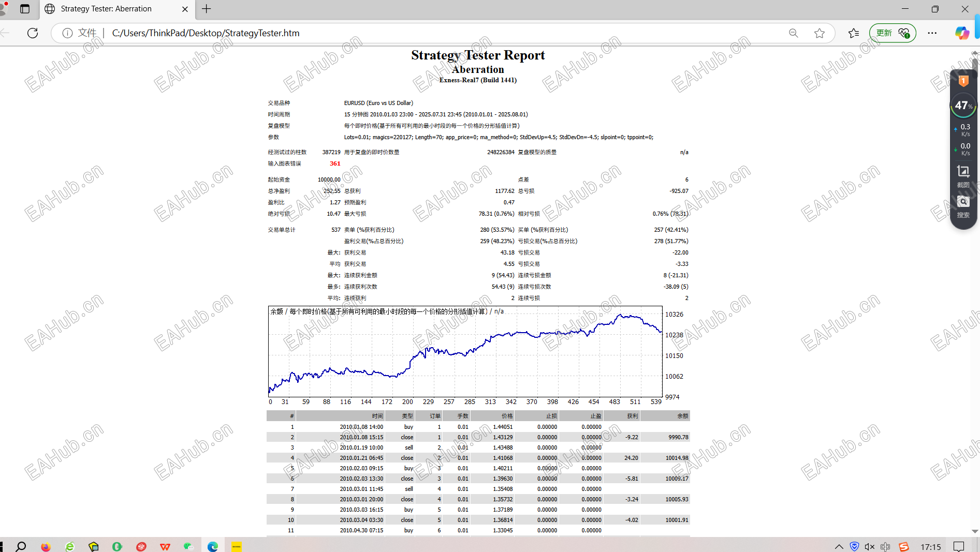The image size is (980, 552).
Task: Switch to Microsoft Edge on taskbar
Action: pyautogui.click(x=213, y=546)
